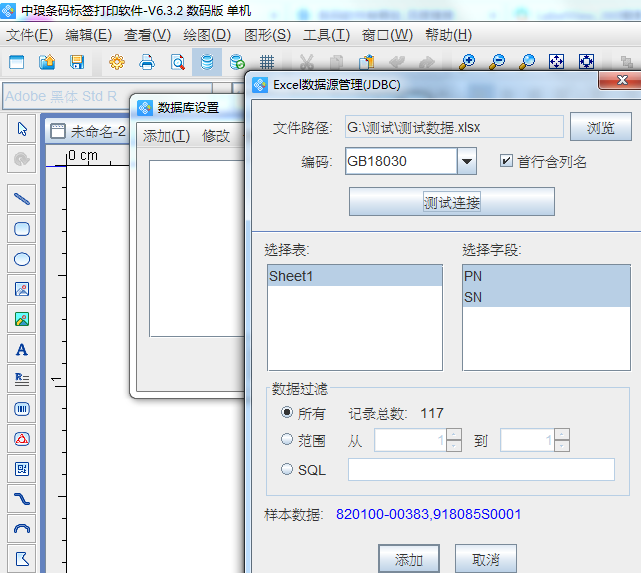Select the 范围 radio button
Screen dimensions: 641x573
pos(288,440)
